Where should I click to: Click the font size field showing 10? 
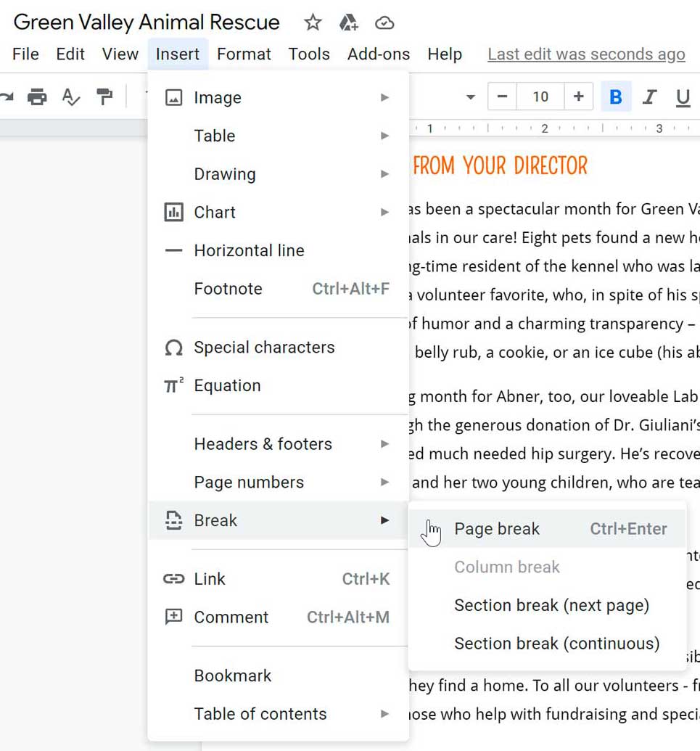[540, 97]
